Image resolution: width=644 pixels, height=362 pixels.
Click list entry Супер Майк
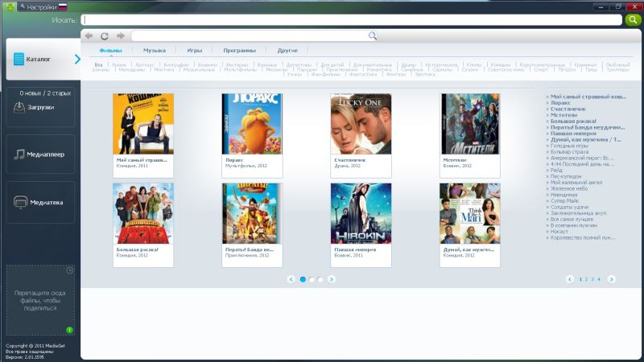[565, 201]
